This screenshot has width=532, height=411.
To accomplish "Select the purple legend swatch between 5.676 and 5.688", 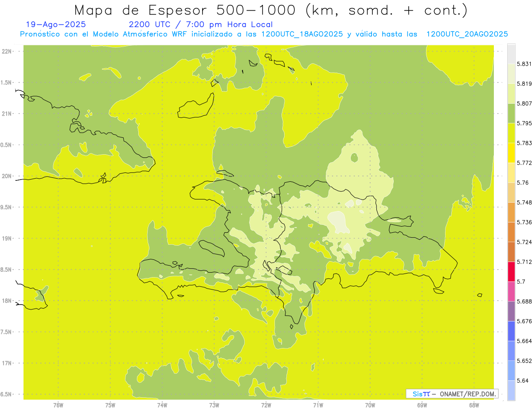I will pos(511,311).
